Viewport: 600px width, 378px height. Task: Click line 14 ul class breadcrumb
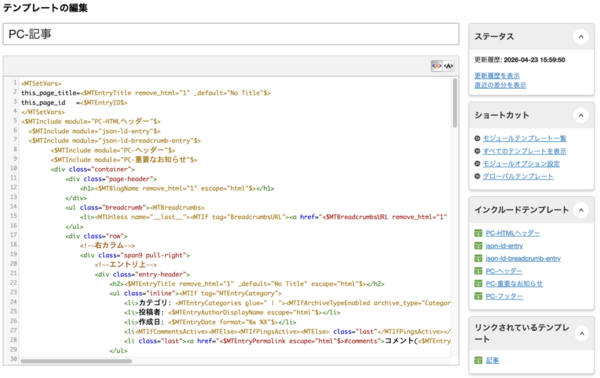[135, 207]
